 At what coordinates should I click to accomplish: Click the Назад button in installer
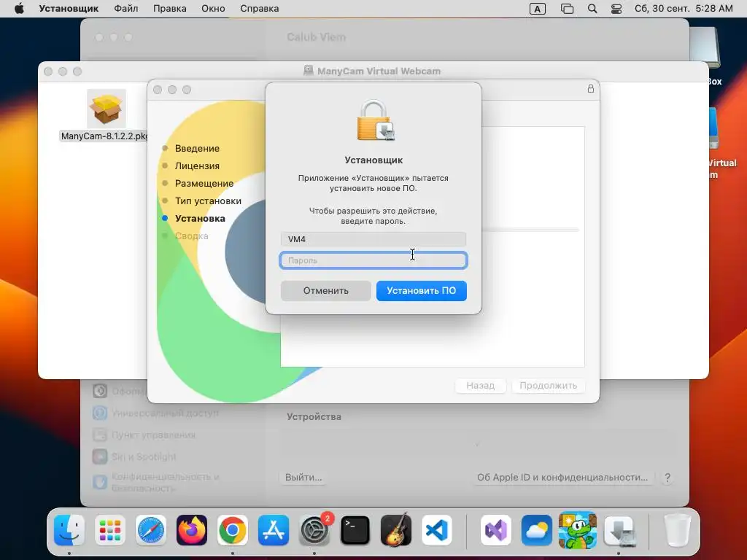click(x=480, y=385)
